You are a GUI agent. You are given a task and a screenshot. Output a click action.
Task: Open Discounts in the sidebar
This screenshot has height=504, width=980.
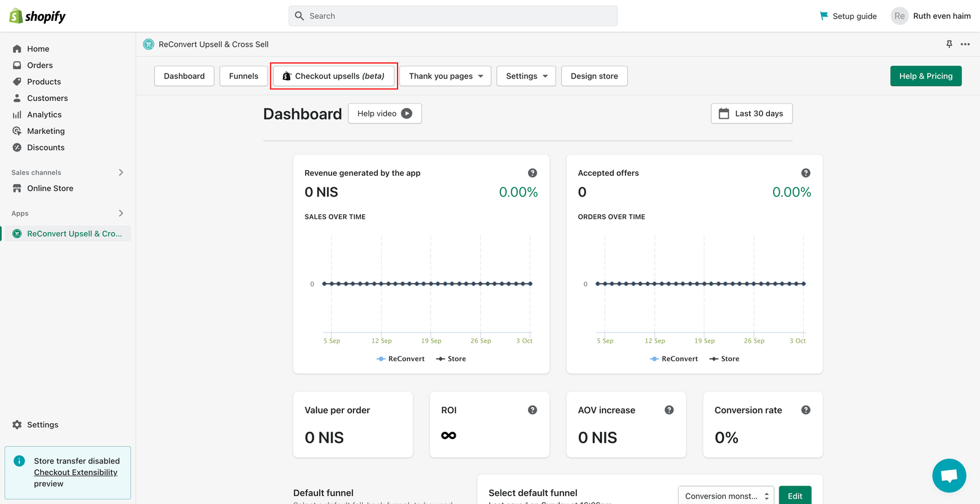[x=45, y=148]
